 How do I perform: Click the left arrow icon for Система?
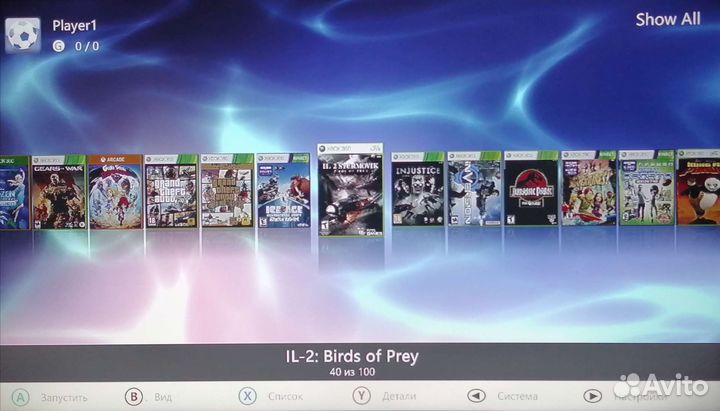(x=476, y=395)
